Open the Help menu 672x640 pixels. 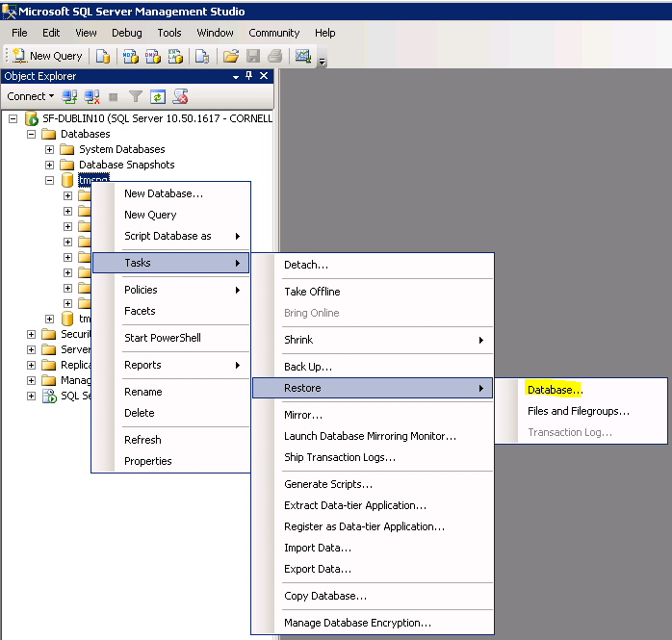(x=324, y=33)
